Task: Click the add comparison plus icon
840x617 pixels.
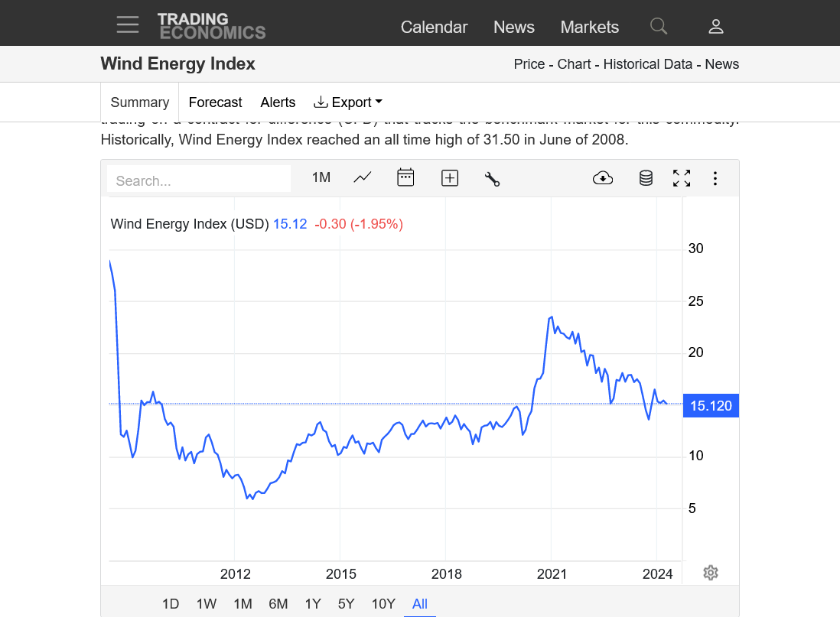Action: coord(450,178)
